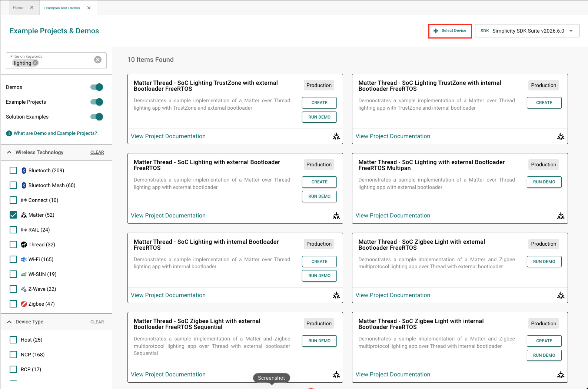Clear the keyword filter with the X icon
588x389 pixels.
tap(98, 60)
